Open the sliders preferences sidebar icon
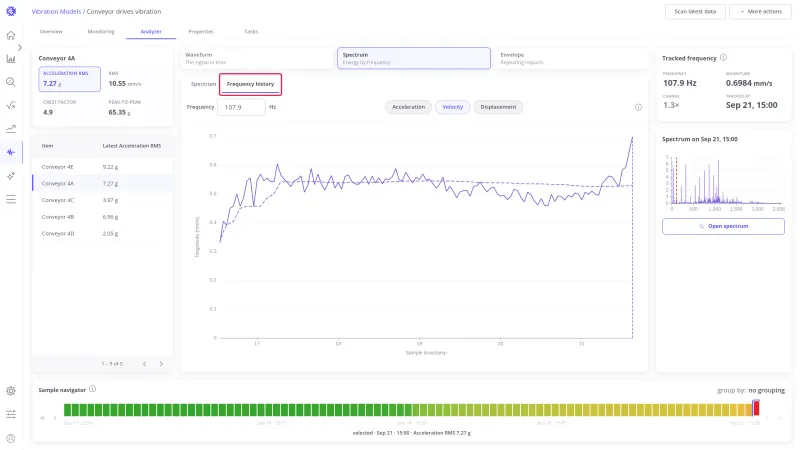This screenshot has width=800, height=450. [11, 414]
